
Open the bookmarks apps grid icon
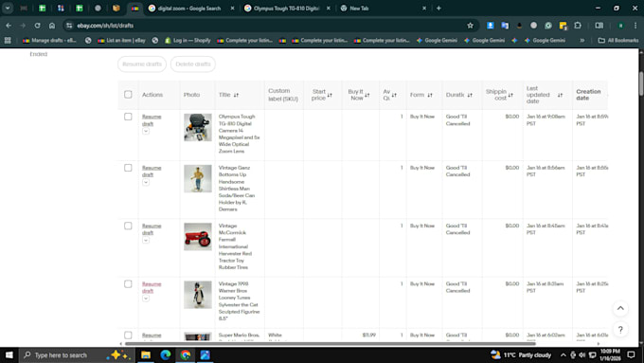pos(8,41)
